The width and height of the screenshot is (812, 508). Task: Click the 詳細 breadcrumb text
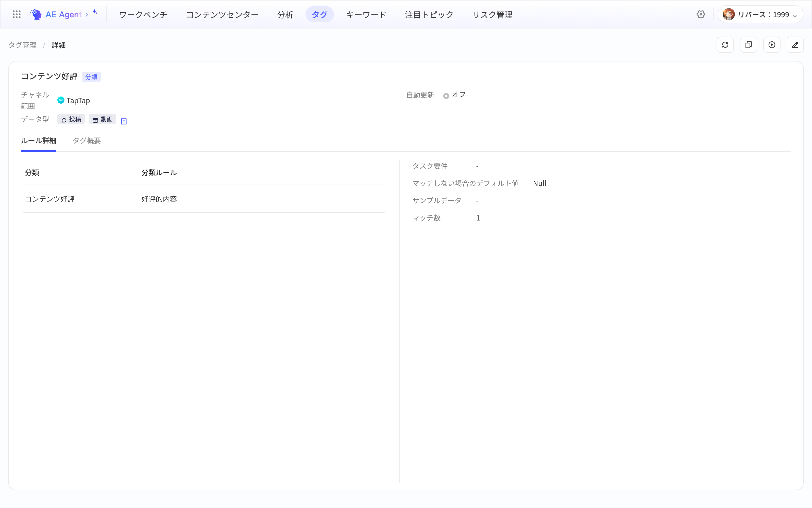58,45
